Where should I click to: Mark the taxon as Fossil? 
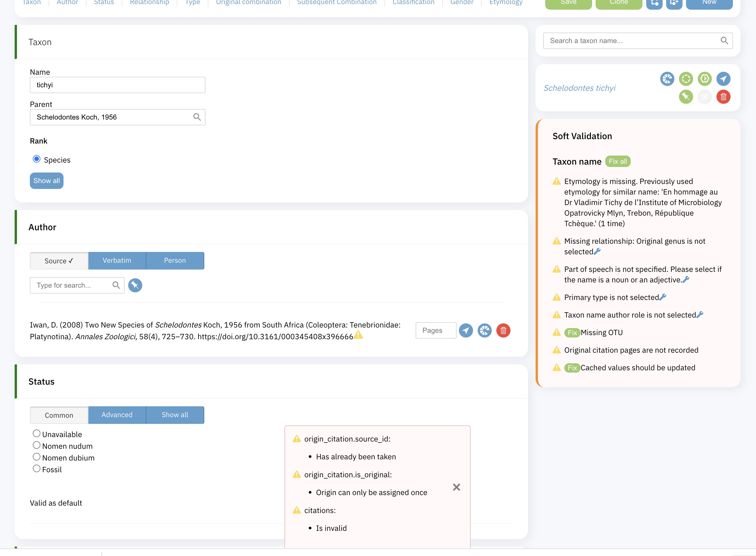[37, 468]
